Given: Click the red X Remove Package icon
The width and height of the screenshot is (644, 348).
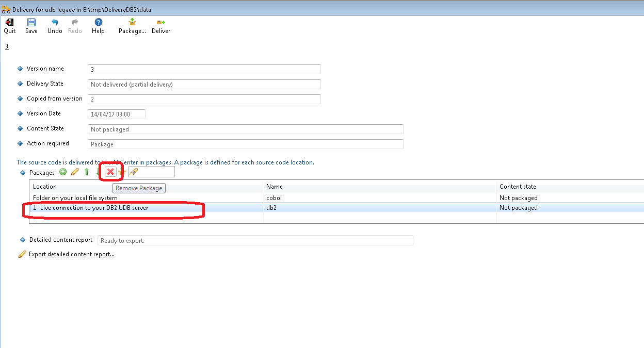Looking at the screenshot, I should click(x=110, y=172).
